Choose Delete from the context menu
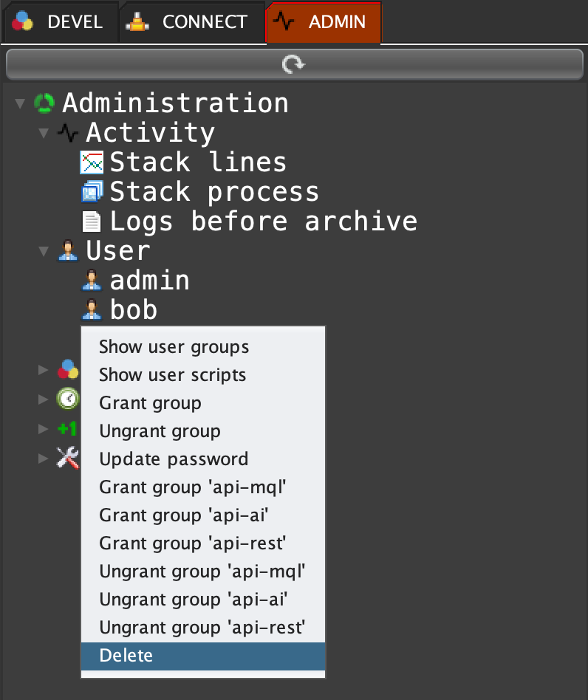The image size is (588, 700). point(126,656)
